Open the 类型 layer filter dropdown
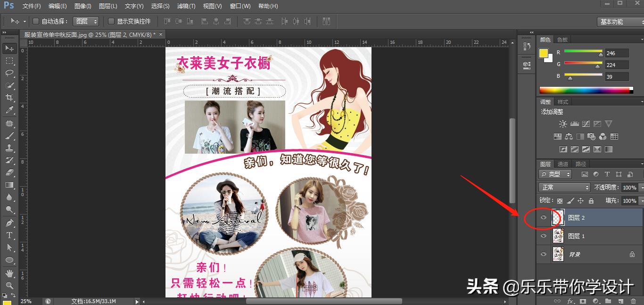The image size is (644, 305). pyautogui.click(x=556, y=174)
